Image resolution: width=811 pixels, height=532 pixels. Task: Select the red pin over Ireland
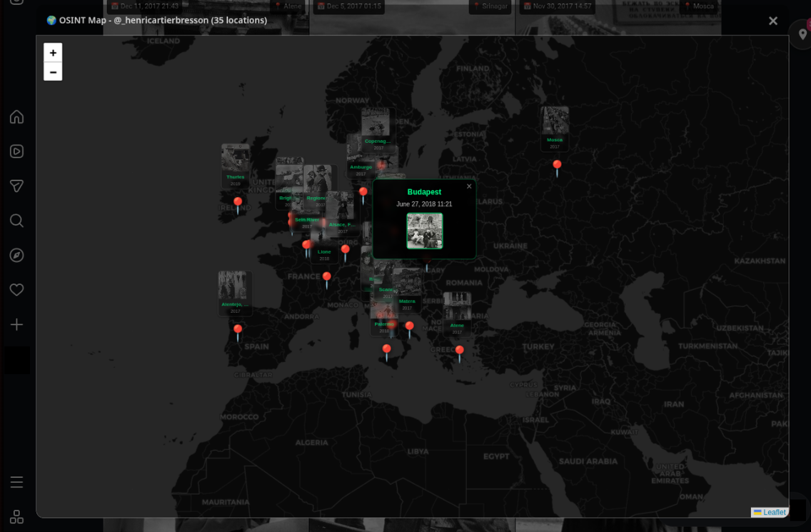click(x=238, y=205)
